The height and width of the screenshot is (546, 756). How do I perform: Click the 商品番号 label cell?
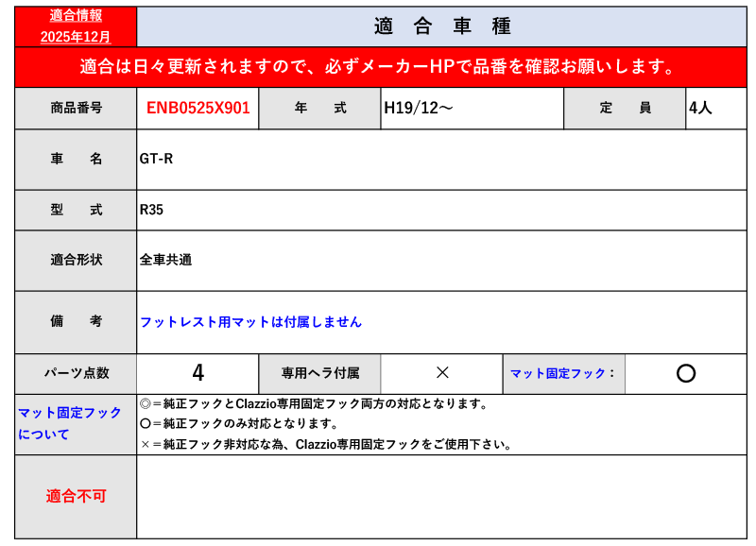point(76,108)
